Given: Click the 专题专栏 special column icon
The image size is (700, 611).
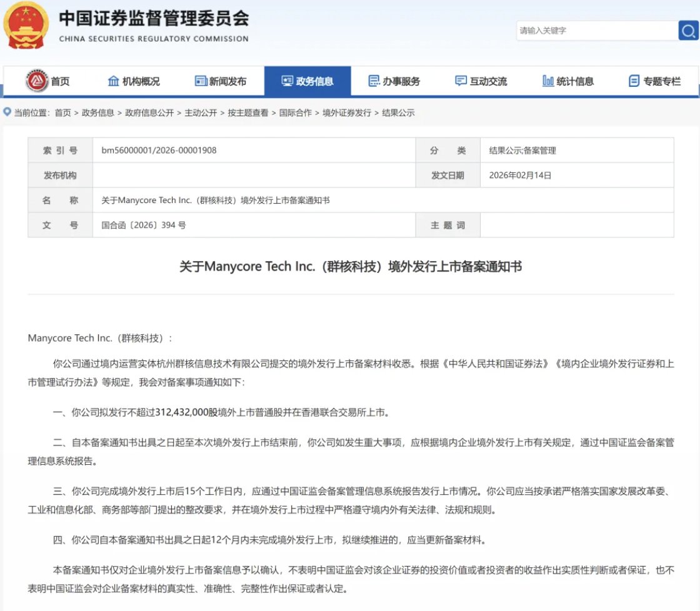Looking at the screenshot, I should pyautogui.click(x=633, y=81).
